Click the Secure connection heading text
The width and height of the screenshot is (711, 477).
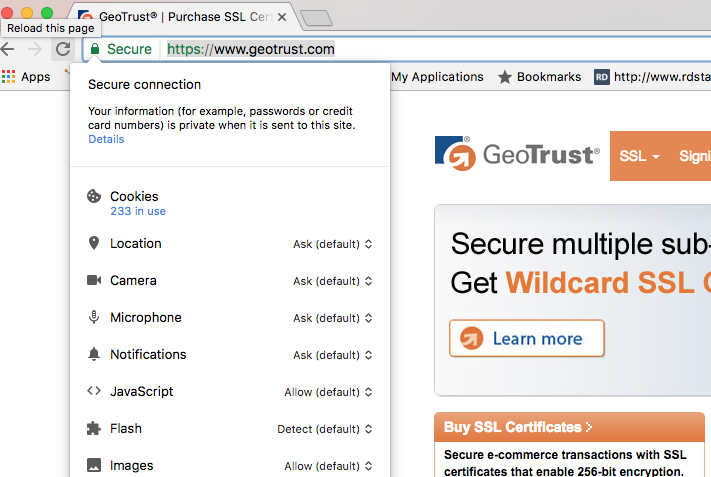(x=144, y=84)
